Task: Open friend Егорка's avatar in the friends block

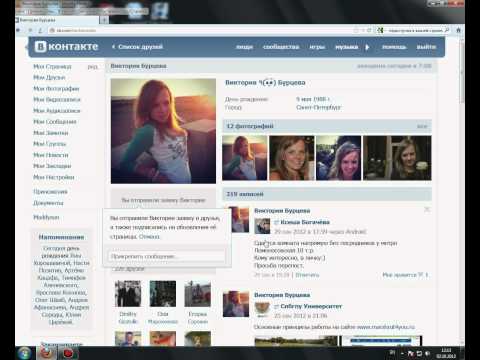Action: [198, 294]
